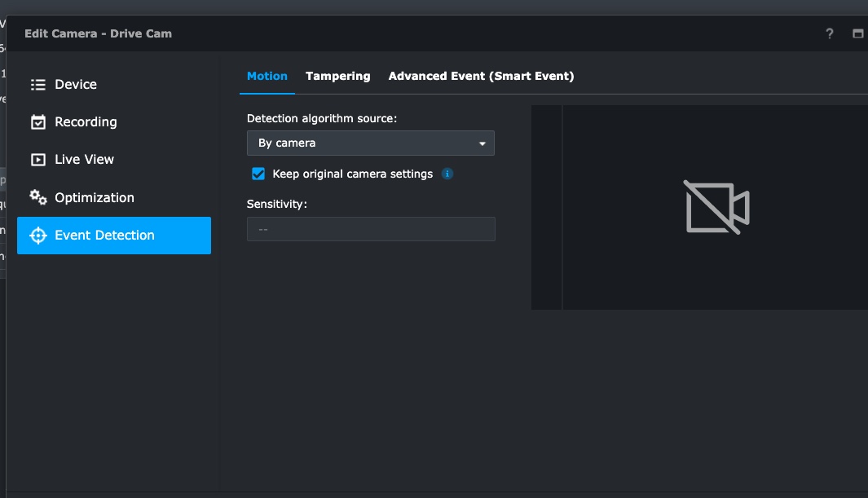This screenshot has width=868, height=498.
Task: Select the Motion tab
Action: (267, 76)
